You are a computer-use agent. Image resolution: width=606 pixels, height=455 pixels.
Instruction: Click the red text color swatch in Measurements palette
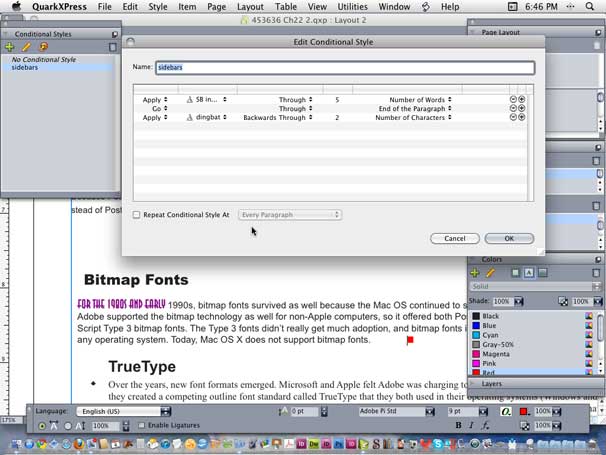[523, 412]
